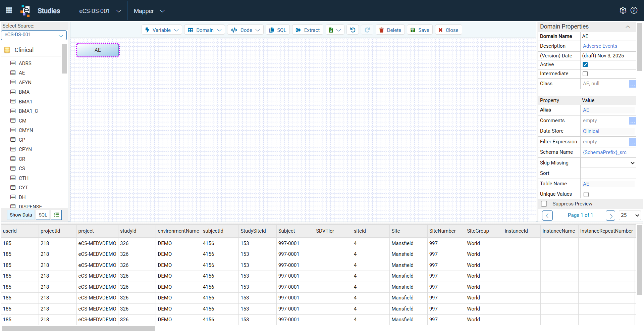Click the eClinical logo icon
This screenshot has height=332, width=644.
[x=25, y=10]
